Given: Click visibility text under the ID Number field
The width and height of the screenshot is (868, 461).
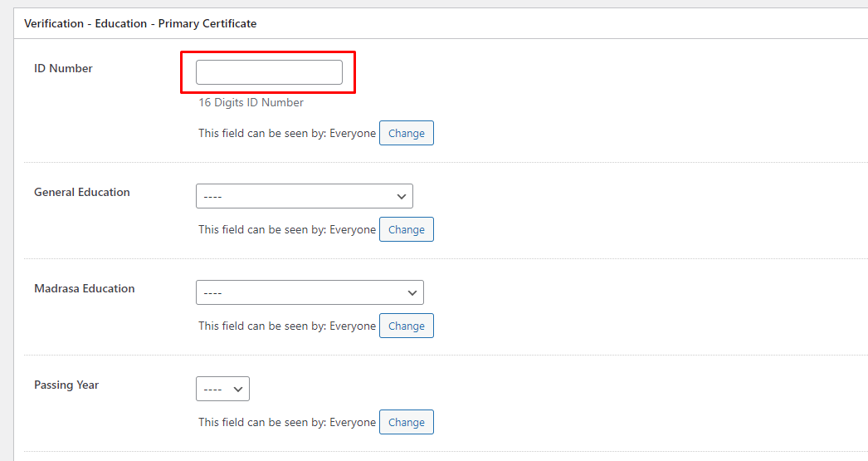Looking at the screenshot, I should (x=286, y=134).
